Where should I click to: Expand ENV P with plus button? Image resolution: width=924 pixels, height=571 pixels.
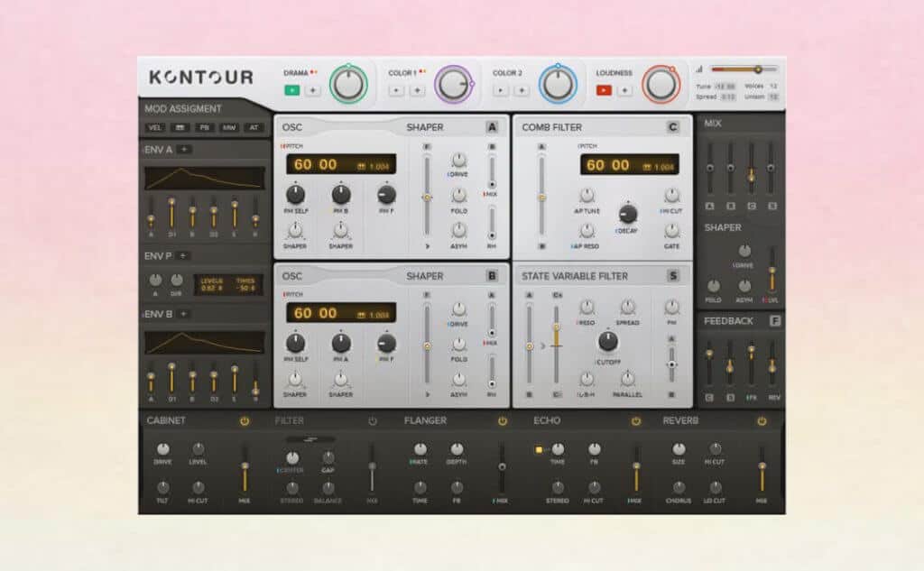182,256
